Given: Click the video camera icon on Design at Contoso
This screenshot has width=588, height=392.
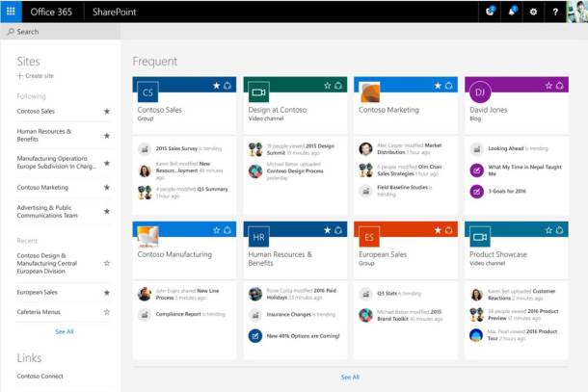Looking at the screenshot, I should click(x=258, y=92).
